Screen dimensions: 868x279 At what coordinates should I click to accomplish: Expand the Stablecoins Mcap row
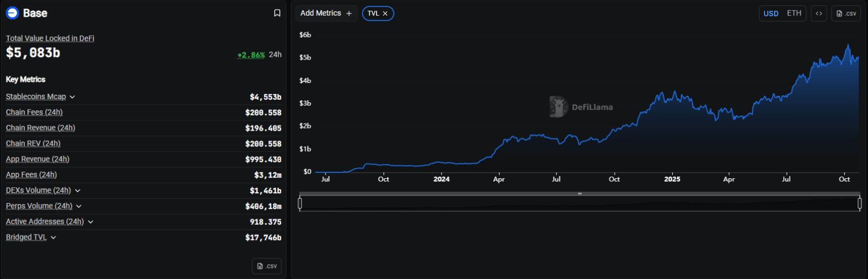click(x=72, y=97)
